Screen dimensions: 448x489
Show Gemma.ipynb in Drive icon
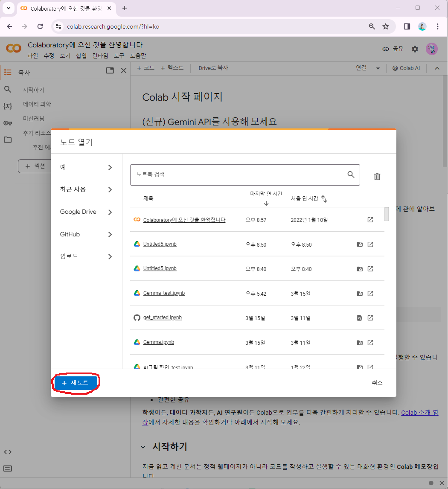[359, 342]
